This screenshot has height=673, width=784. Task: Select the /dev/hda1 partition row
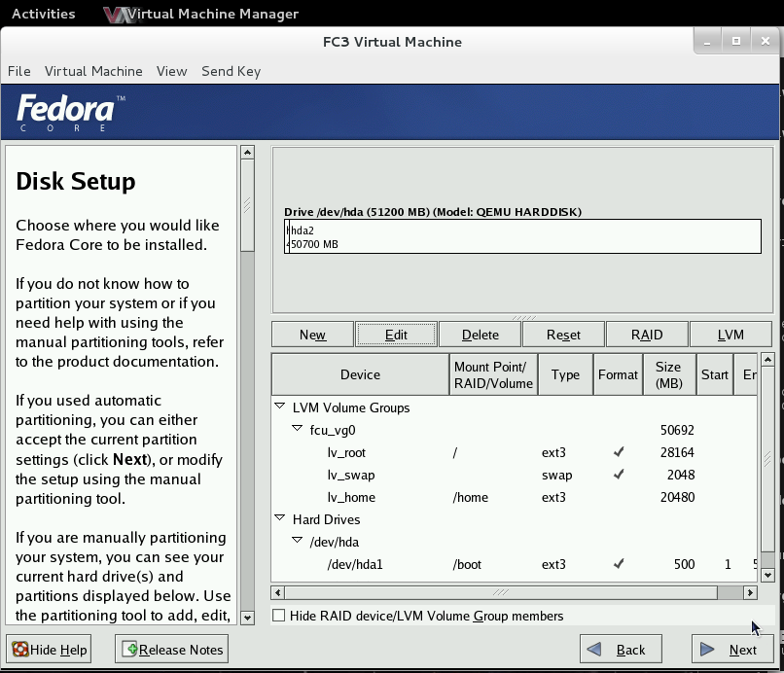(514, 564)
